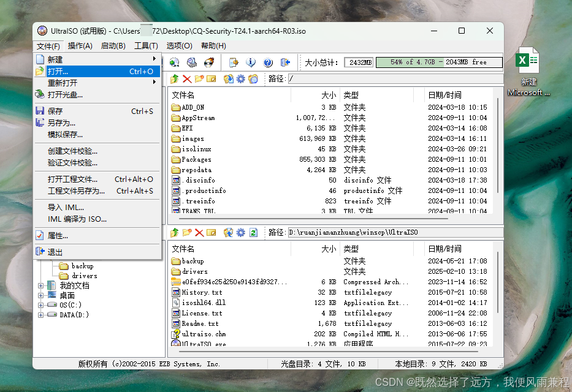572x392 pixels.
Task: Open the 操作(A) menu
Action: pos(80,46)
